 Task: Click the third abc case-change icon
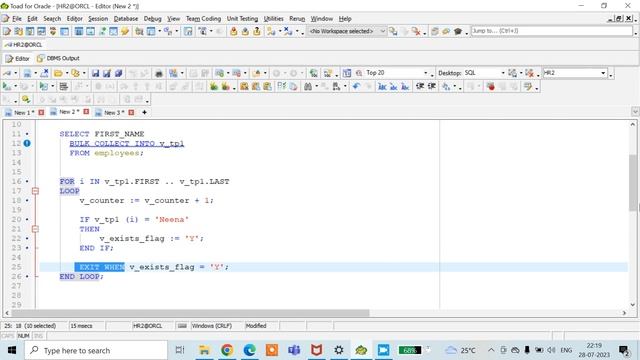click(x=405, y=86)
